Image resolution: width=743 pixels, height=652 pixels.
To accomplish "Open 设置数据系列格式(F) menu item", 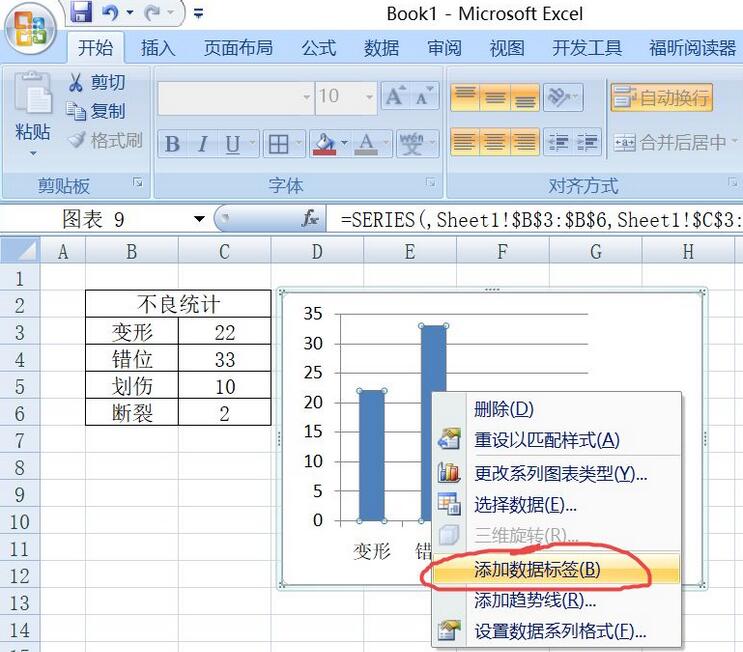I will click(x=557, y=631).
